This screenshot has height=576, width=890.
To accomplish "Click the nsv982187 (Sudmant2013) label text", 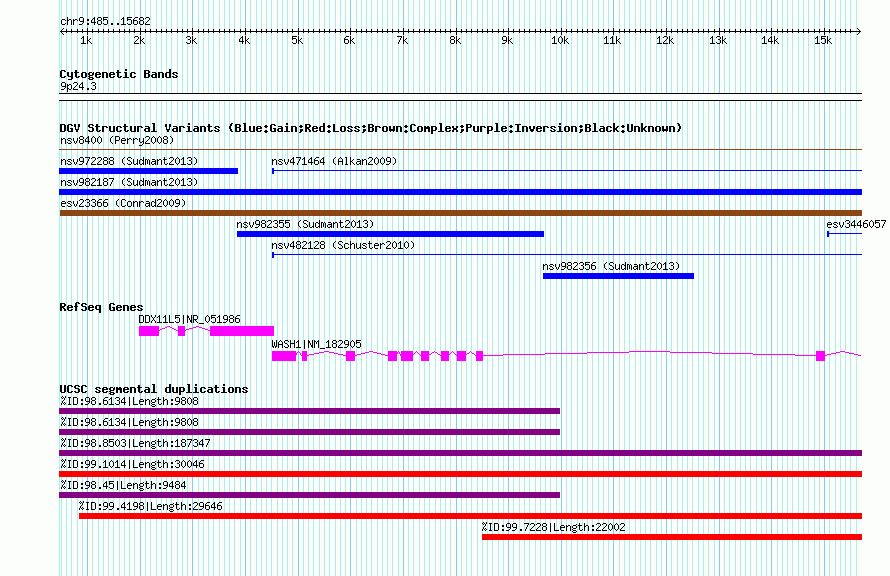I will click(x=129, y=182).
